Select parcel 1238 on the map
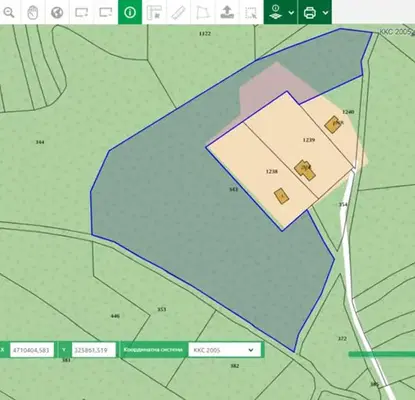Image resolution: width=415 pixels, height=400 pixels. [x=272, y=172]
